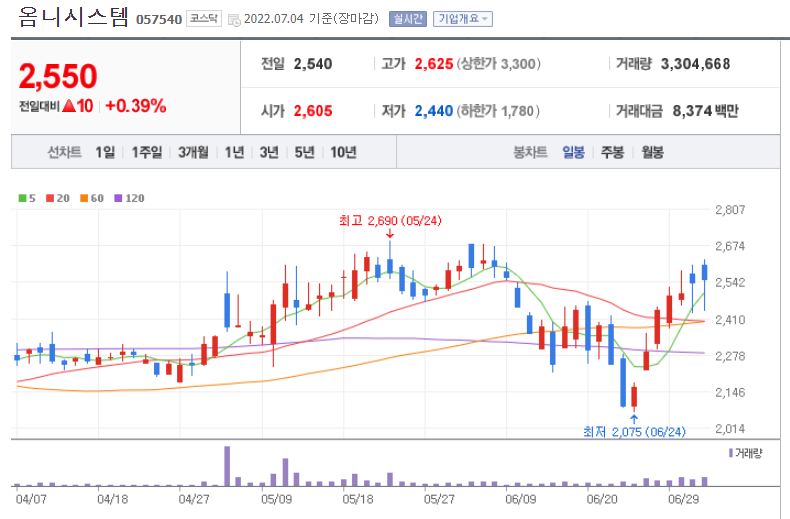Switch to the 월봉 candle chart

click(x=652, y=152)
